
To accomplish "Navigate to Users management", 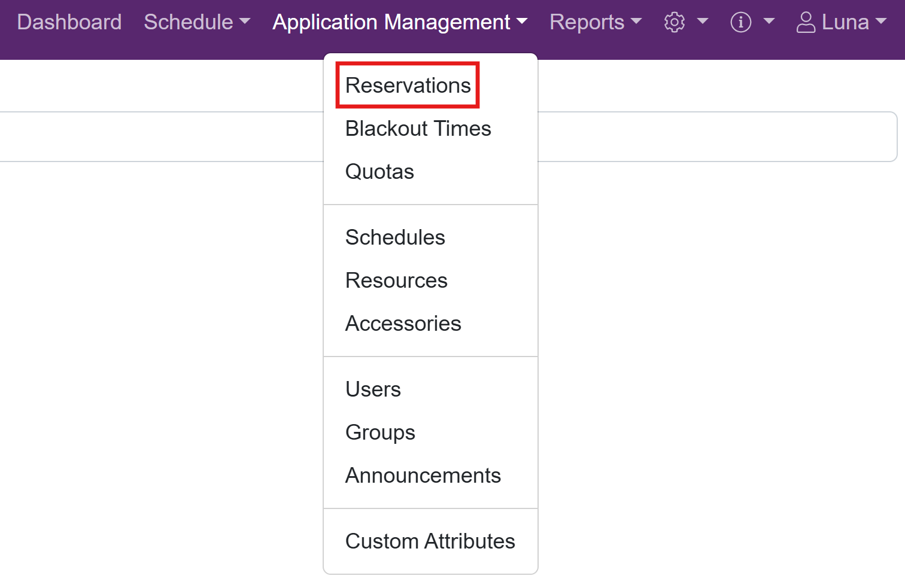I will coord(373,389).
